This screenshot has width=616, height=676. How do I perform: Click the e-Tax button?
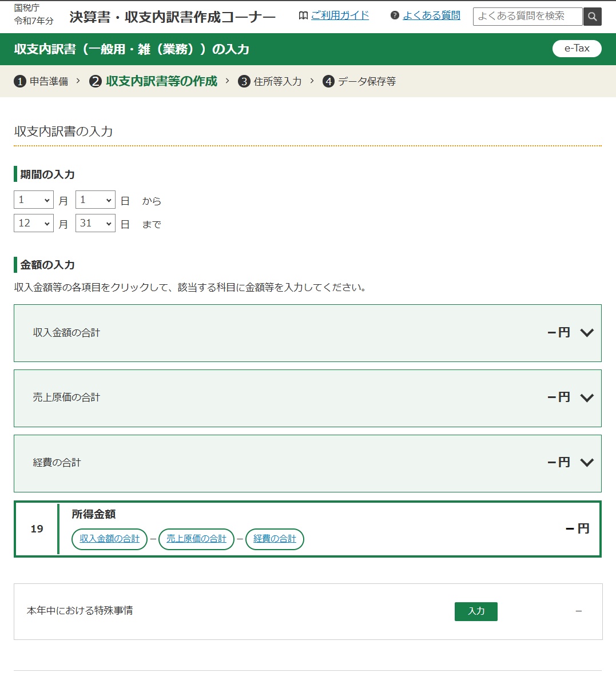point(577,48)
